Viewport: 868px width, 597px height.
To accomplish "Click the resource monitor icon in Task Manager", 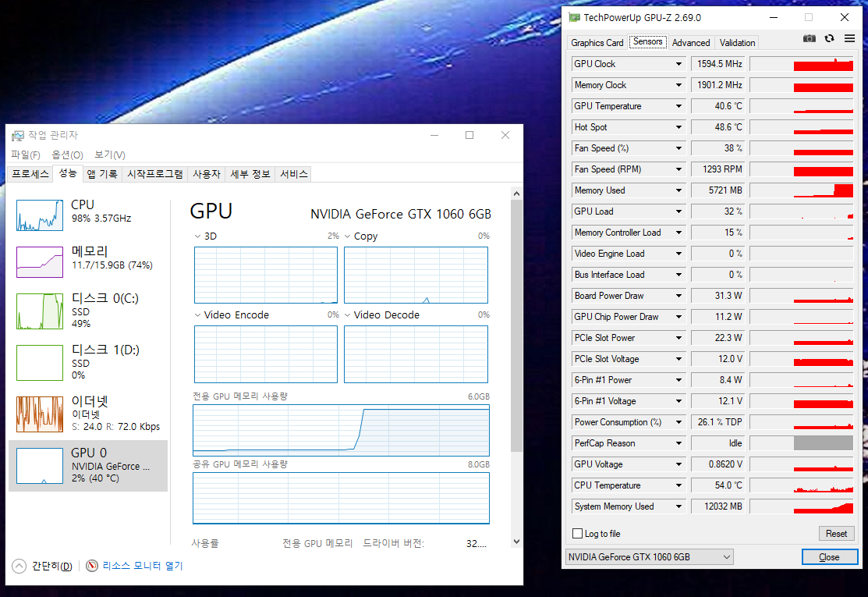I will pos(92,566).
